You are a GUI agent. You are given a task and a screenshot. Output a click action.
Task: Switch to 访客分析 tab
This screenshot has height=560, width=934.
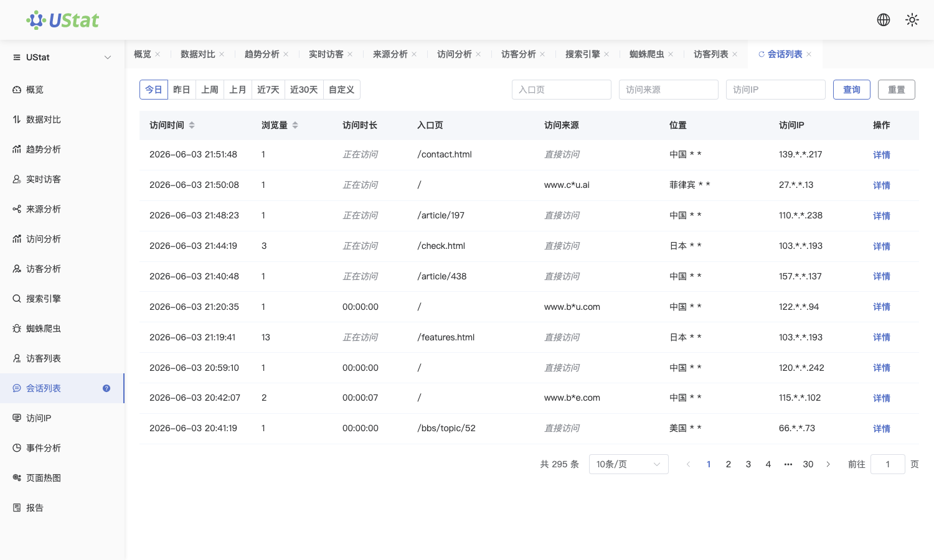coord(519,54)
